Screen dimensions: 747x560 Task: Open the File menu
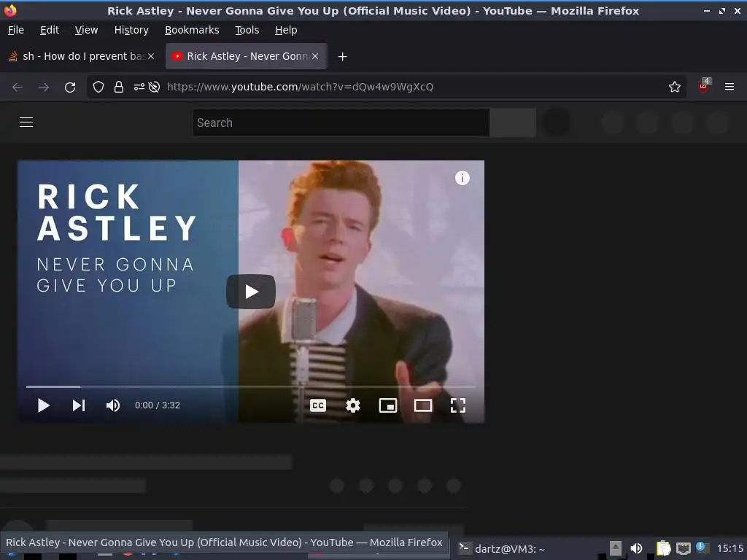click(16, 30)
